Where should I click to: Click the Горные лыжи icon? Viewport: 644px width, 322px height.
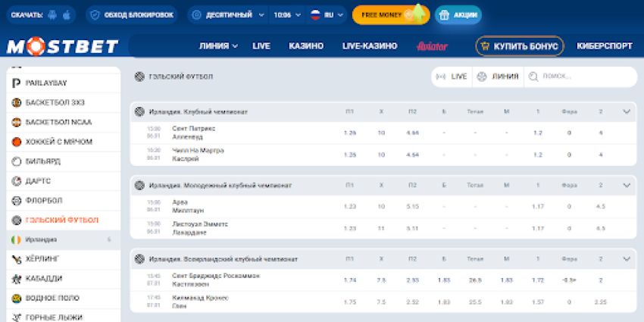(x=17, y=317)
